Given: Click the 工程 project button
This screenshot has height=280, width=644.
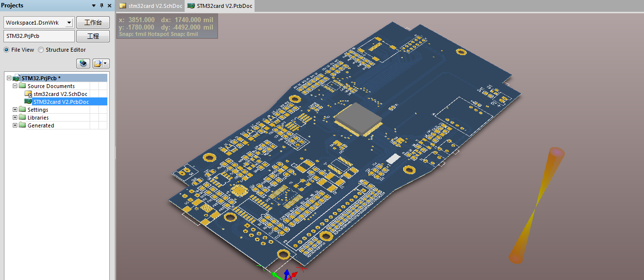Looking at the screenshot, I should click(93, 36).
